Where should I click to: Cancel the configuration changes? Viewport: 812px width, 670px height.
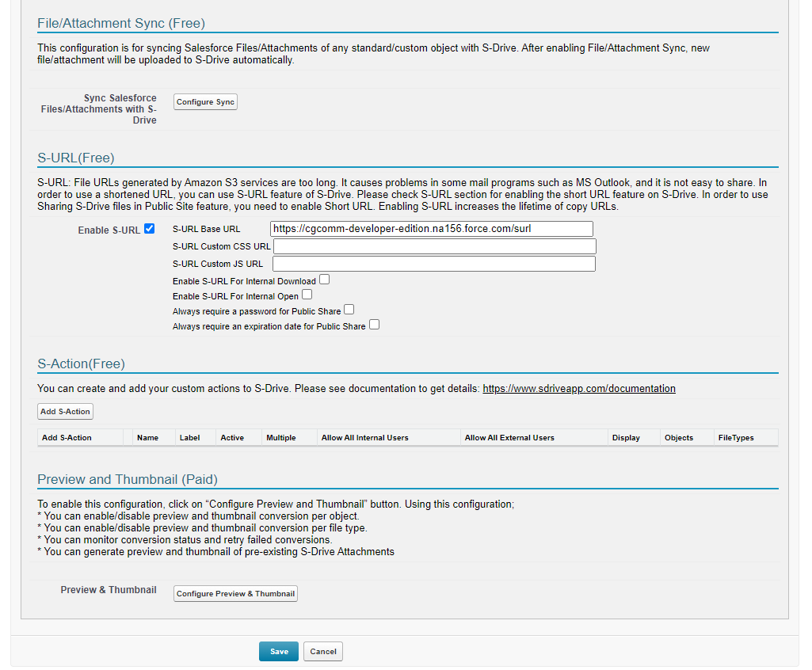click(323, 652)
